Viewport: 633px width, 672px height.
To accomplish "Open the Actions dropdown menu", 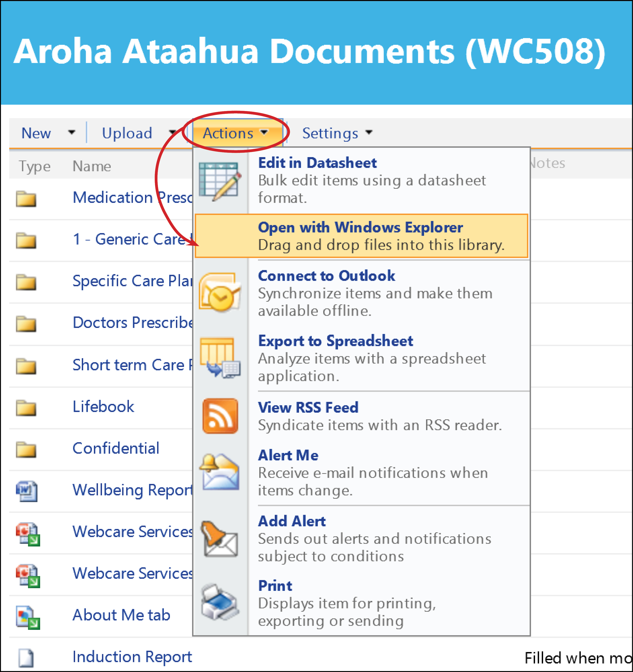I will pos(236,133).
